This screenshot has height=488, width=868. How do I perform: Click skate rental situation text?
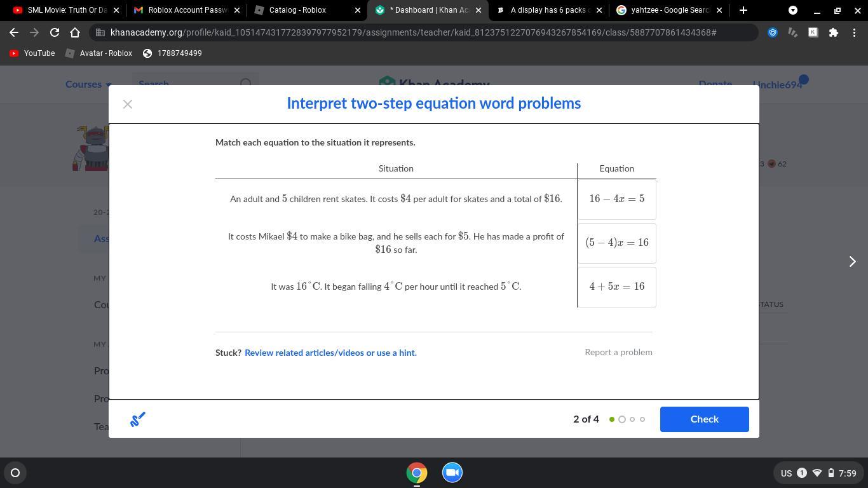tap(396, 199)
